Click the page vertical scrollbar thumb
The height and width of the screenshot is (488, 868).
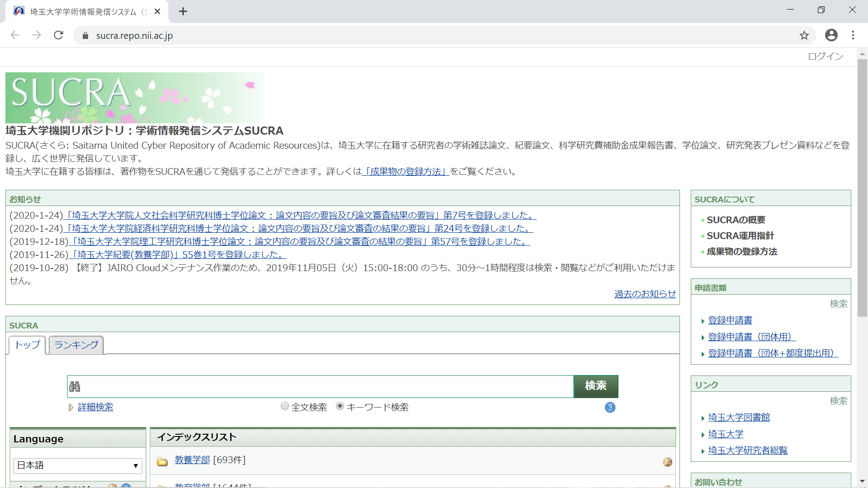[x=862, y=188]
